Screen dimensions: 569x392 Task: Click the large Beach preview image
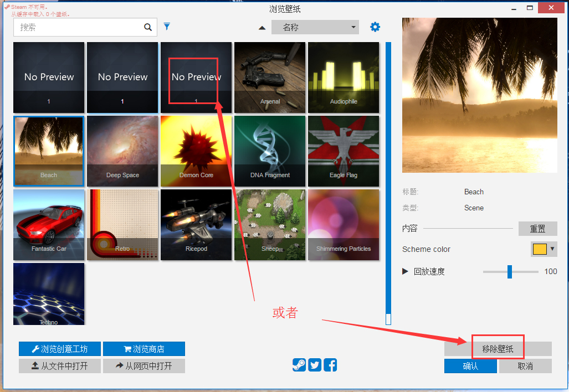[479, 95]
